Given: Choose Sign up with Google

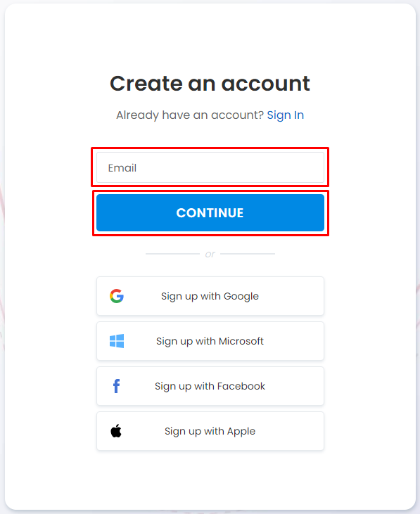Looking at the screenshot, I should coord(210,296).
